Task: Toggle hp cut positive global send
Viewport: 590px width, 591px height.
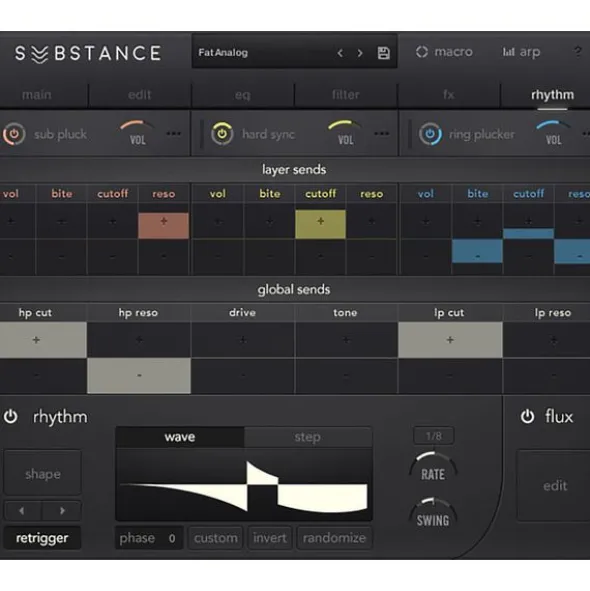Action: (x=43, y=340)
